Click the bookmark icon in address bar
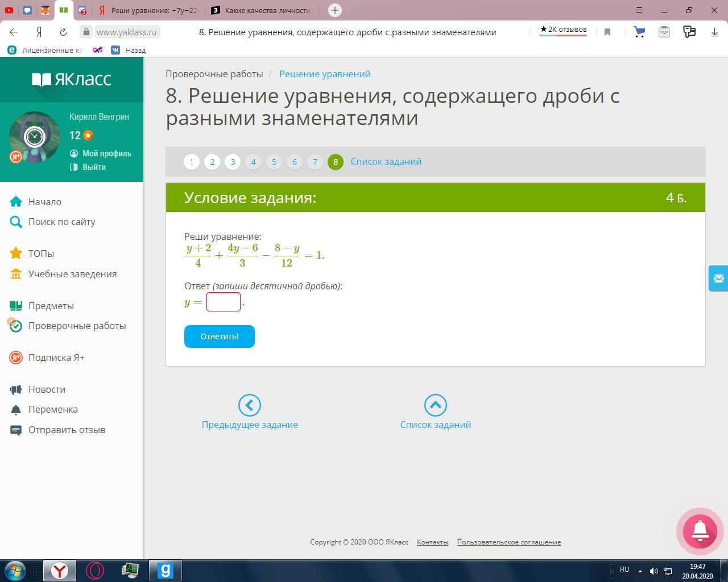728x582 pixels. tap(607, 32)
